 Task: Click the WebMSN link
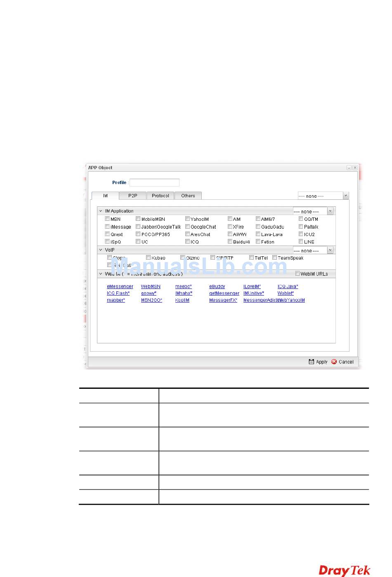(151, 286)
